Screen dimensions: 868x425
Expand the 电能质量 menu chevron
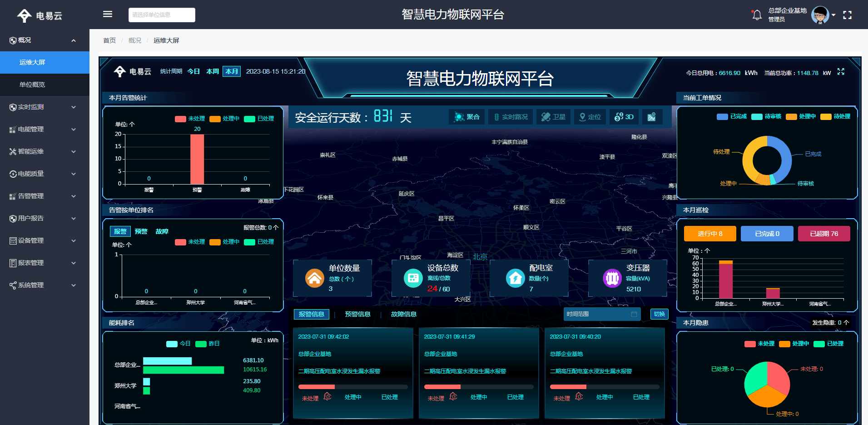[74, 174]
